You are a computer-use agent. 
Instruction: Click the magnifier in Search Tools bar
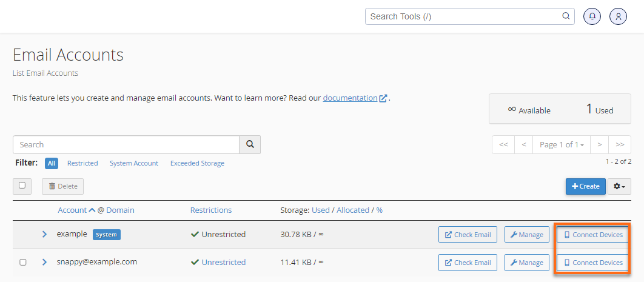(566, 16)
